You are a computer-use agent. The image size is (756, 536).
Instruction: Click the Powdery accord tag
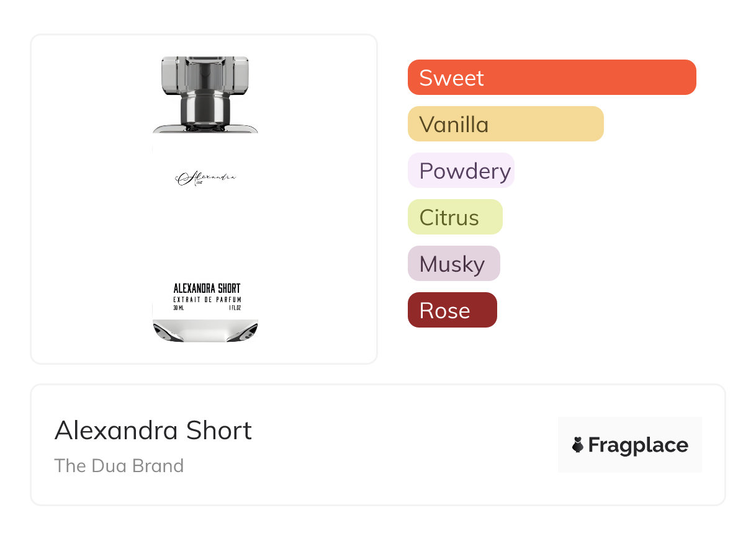point(461,171)
